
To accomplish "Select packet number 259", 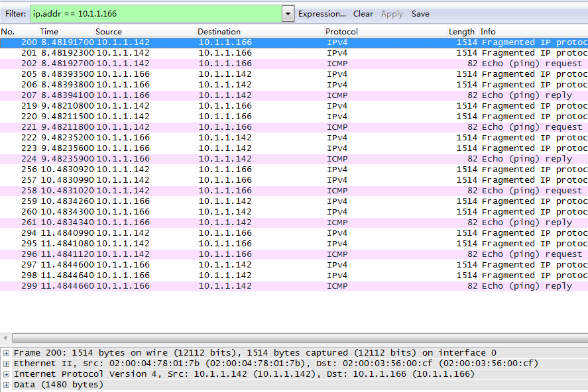I will [x=294, y=201].
